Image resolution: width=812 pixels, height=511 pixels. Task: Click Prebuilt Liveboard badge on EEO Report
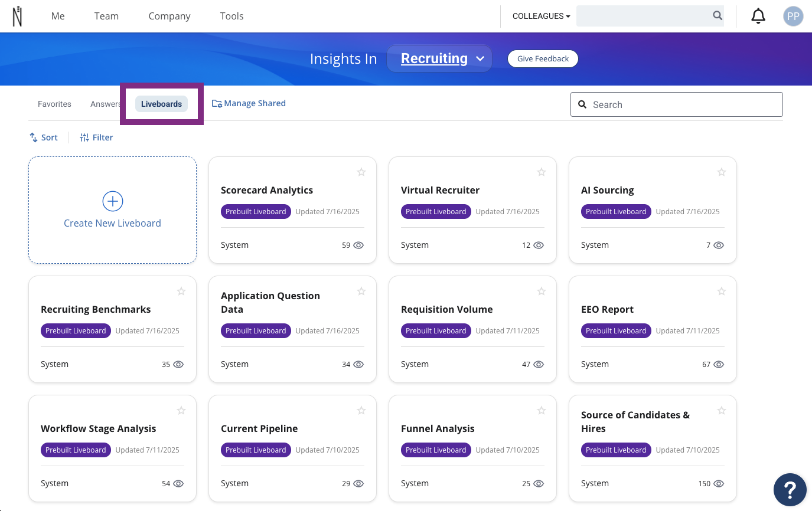(x=616, y=330)
